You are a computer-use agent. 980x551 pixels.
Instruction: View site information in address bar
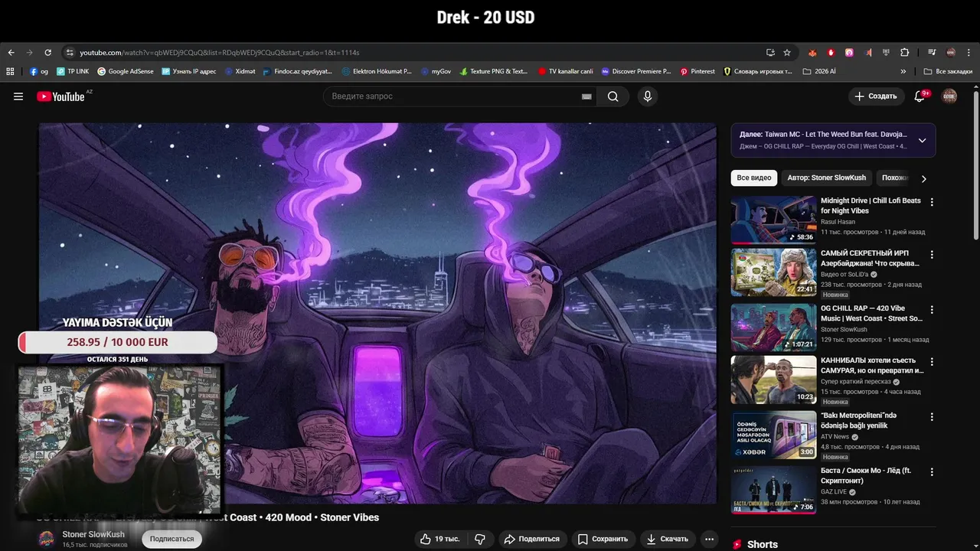[70, 52]
